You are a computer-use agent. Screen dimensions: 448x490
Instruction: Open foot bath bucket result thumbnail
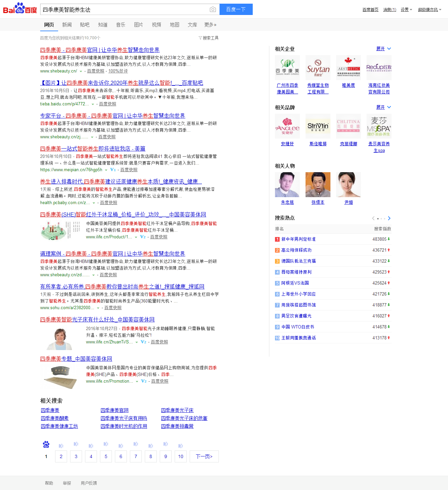tap(60, 230)
